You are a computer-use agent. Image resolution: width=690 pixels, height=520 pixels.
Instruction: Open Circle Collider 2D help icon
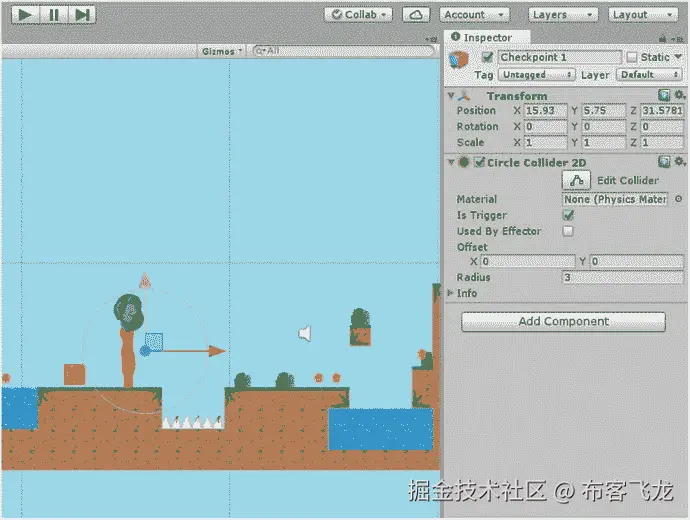[x=664, y=162]
